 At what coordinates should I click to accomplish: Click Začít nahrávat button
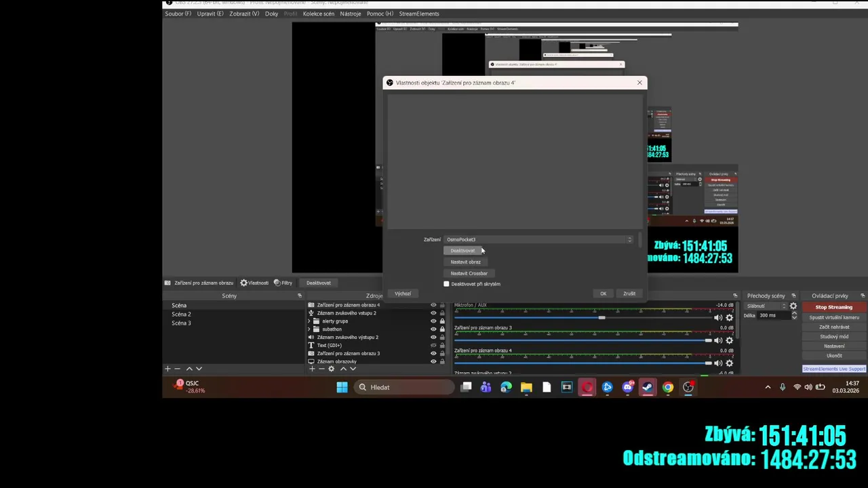coord(834,327)
